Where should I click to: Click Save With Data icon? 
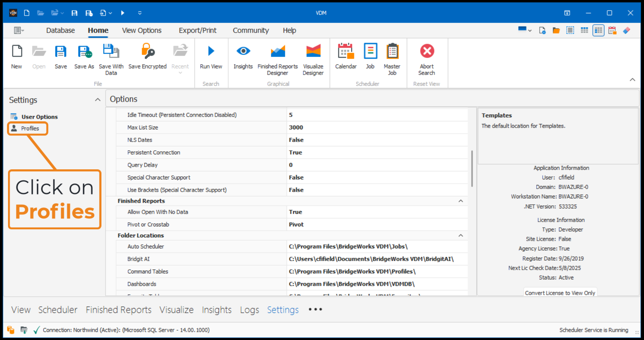111,59
